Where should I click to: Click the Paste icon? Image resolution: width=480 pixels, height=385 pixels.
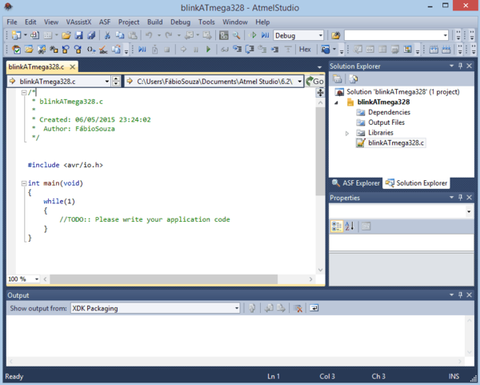click(132, 35)
